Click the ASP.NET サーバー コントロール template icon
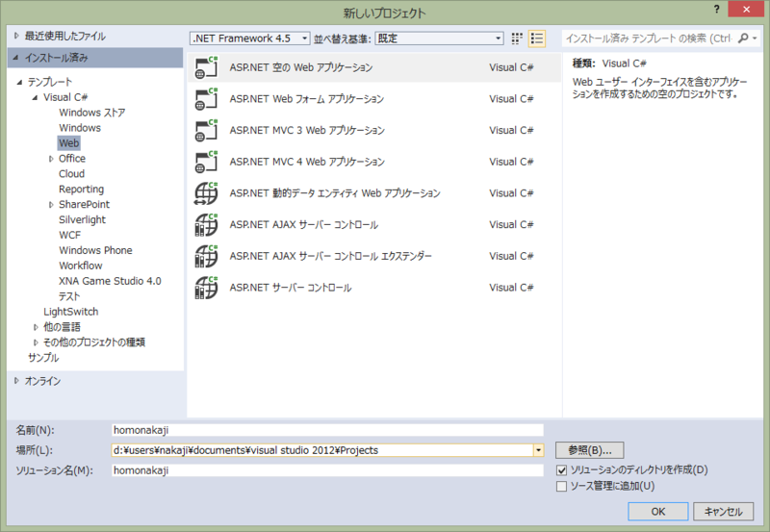 click(206, 288)
